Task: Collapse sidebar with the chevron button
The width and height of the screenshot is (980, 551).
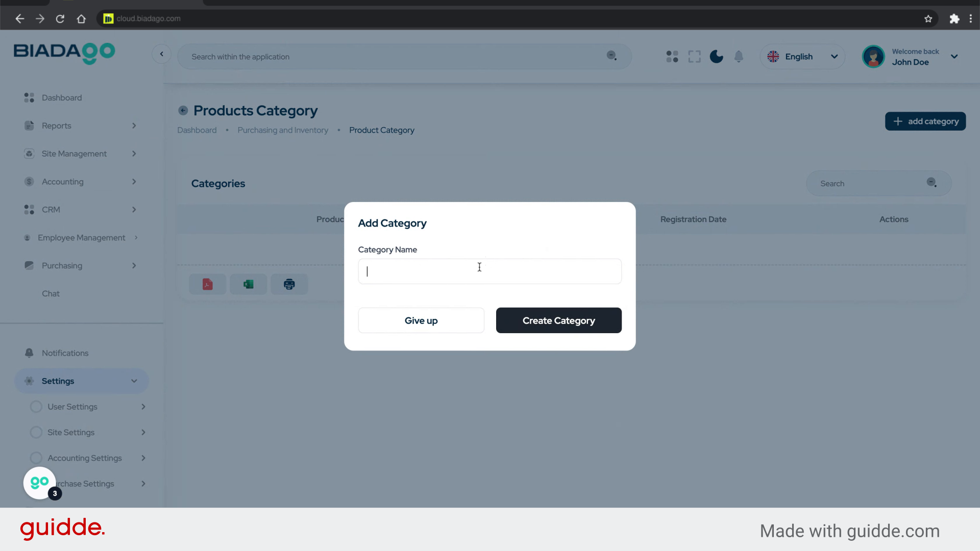Action: (x=161, y=54)
